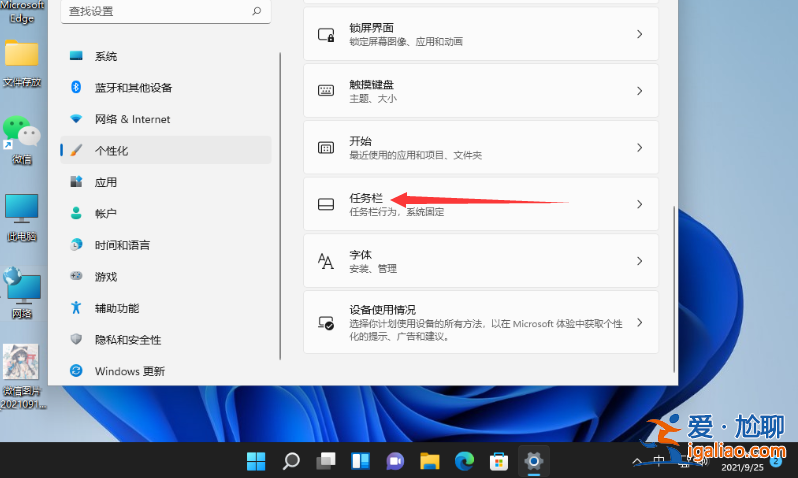Screen dimensions: 798x478
Task: Show hidden system tray icons chevron
Action: click(637, 461)
